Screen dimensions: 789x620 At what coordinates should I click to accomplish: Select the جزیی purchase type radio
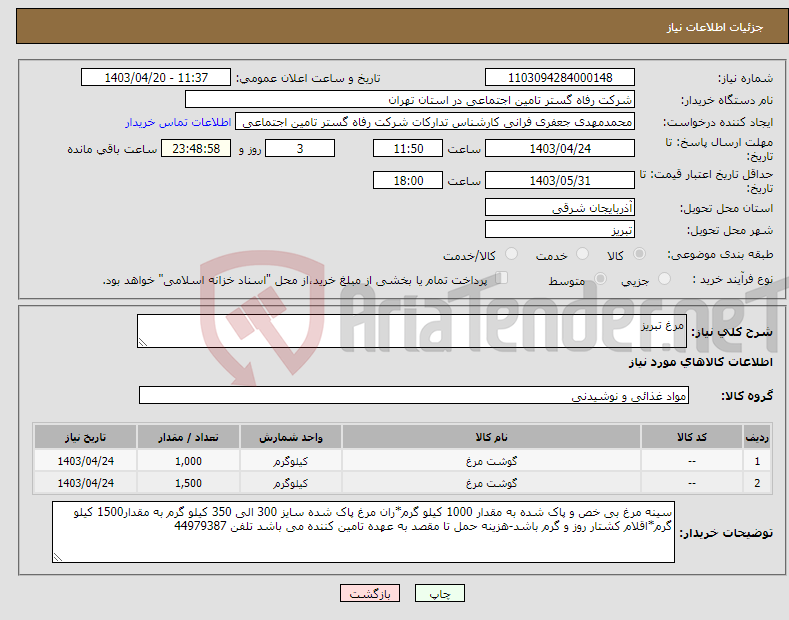pos(664,279)
